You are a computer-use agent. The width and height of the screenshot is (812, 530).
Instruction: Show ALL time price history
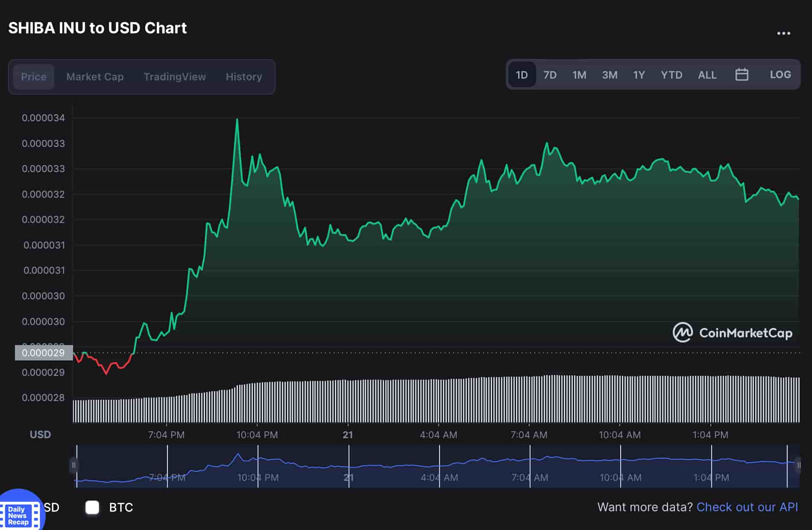(707, 75)
